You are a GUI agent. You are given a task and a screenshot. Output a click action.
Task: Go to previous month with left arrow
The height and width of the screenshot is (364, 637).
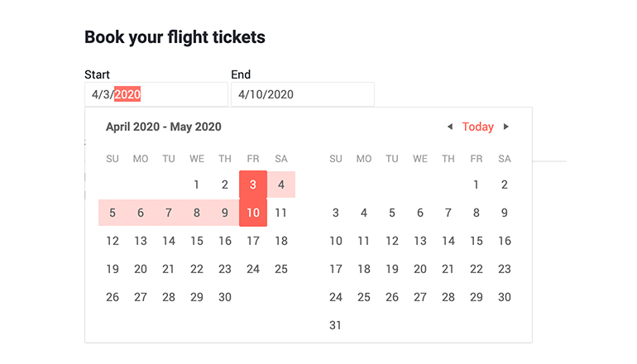click(450, 127)
